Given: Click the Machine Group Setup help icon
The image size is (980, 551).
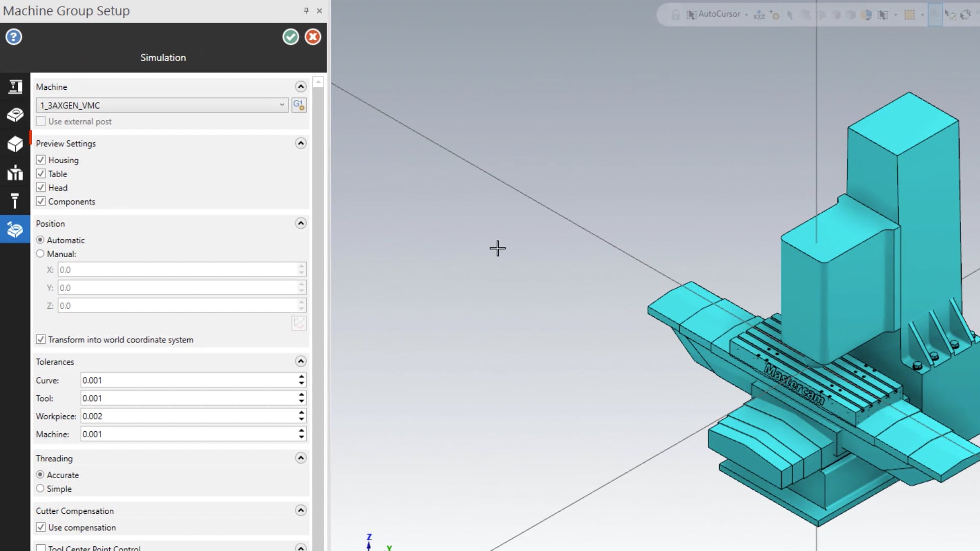Looking at the screenshot, I should (x=13, y=36).
